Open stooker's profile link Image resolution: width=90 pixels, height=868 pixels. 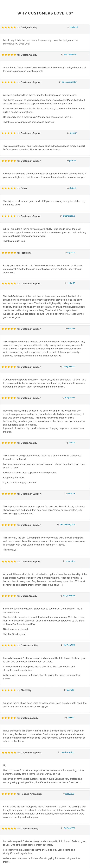73,133
